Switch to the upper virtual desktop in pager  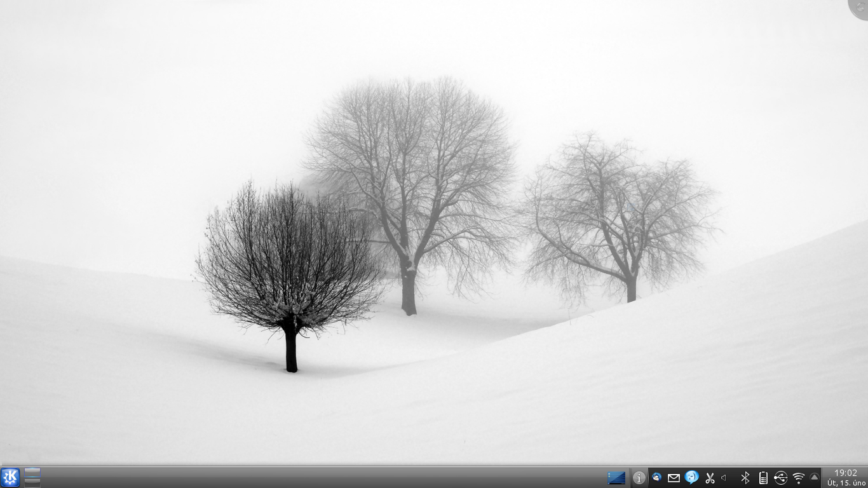click(32, 473)
